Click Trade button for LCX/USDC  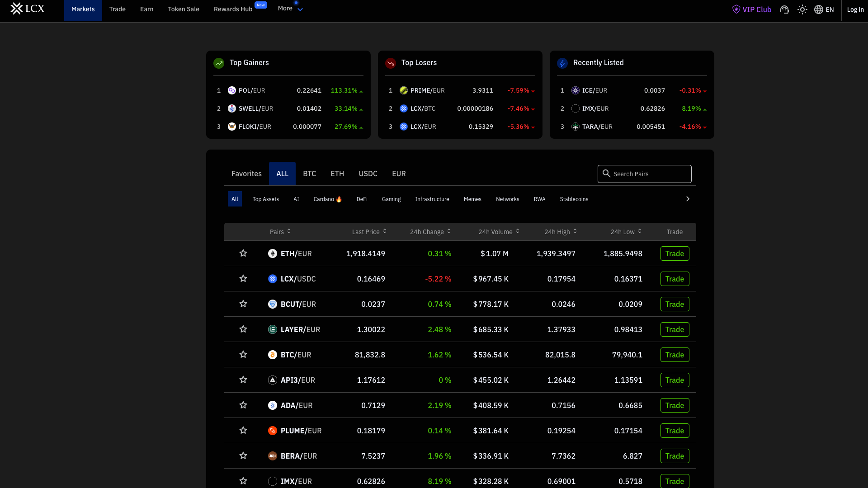tap(675, 279)
